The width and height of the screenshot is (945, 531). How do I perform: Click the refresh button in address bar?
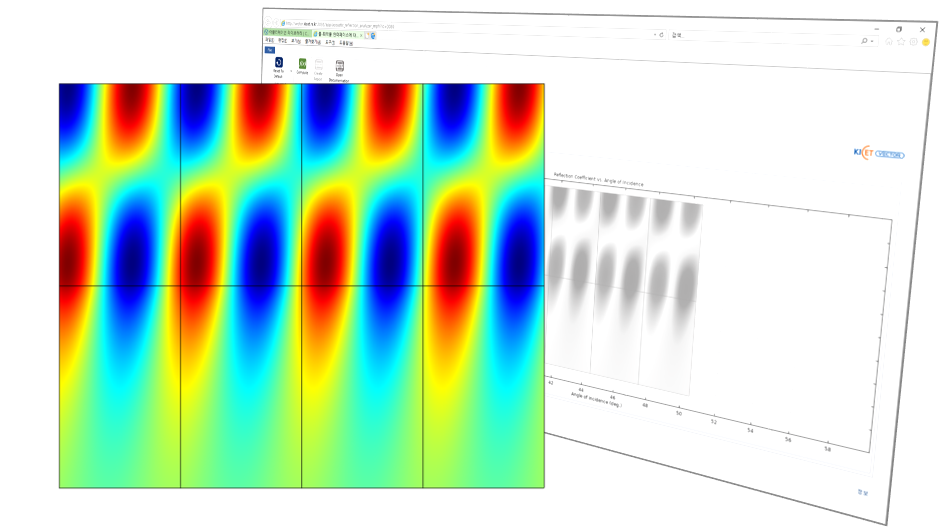(x=661, y=35)
